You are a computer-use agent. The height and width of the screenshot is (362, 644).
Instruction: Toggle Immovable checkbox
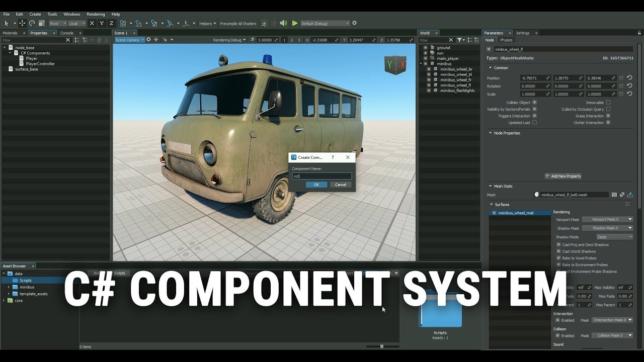[x=608, y=103]
